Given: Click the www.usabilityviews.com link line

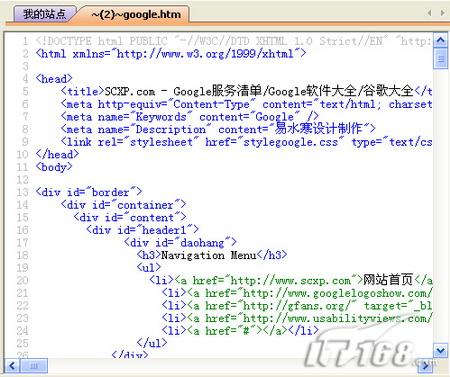Looking at the screenshot, I should (x=297, y=318).
